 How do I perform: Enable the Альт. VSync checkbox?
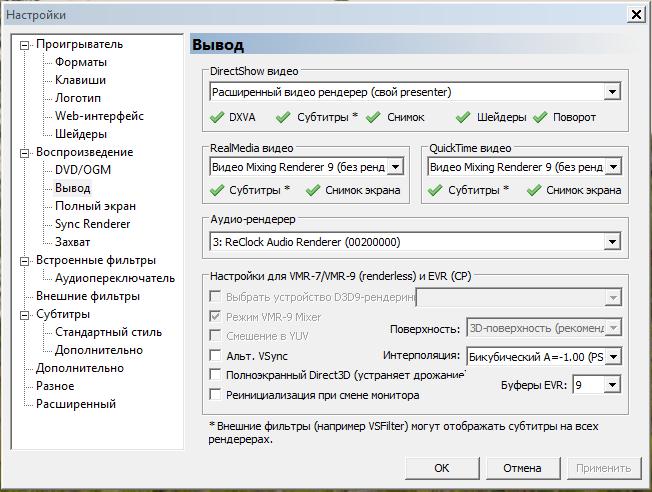coord(215,356)
